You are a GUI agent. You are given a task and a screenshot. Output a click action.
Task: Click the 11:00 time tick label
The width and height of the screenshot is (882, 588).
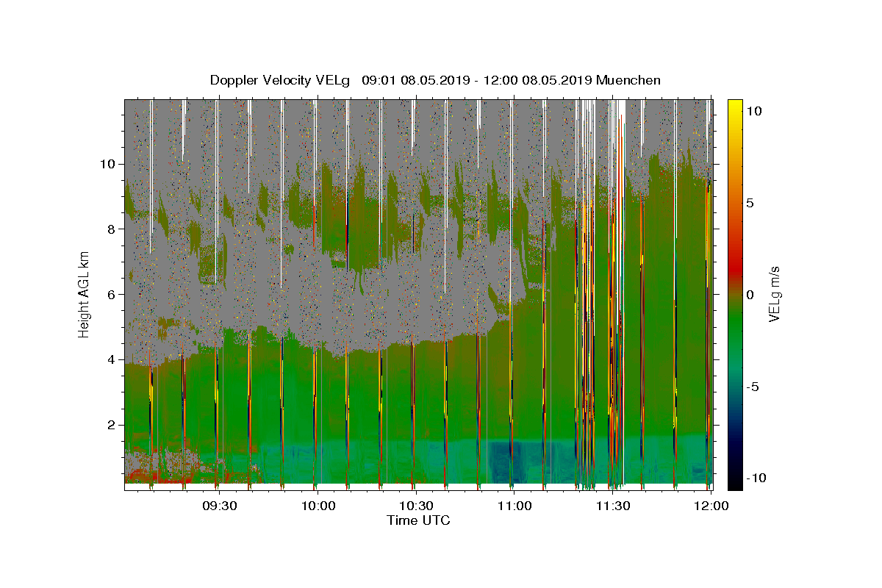coord(514,506)
